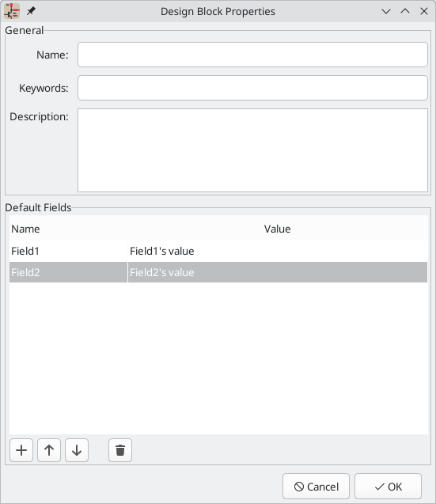Minimize the dialog with the down chevron
The height and width of the screenshot is (504, 436).
click(386, 11)
